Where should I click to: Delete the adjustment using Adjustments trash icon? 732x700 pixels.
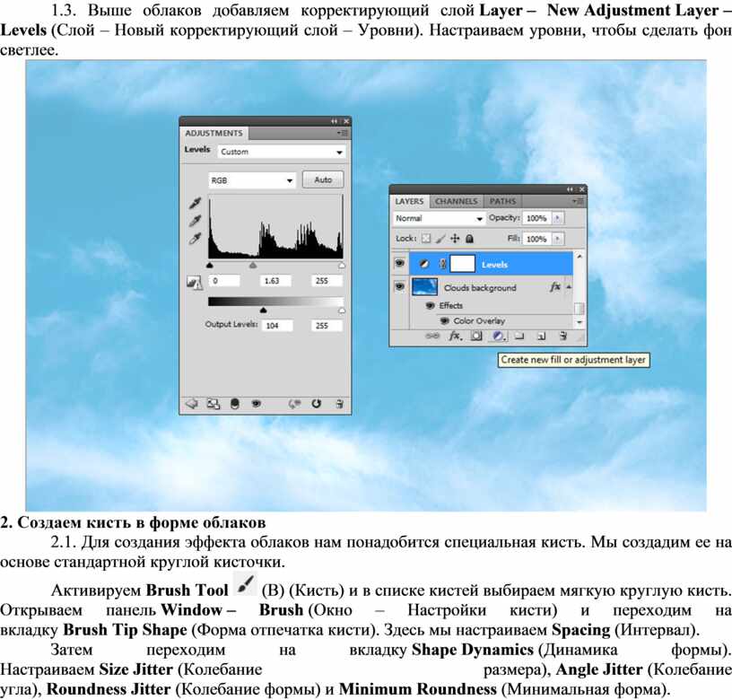tap(339, 404)
